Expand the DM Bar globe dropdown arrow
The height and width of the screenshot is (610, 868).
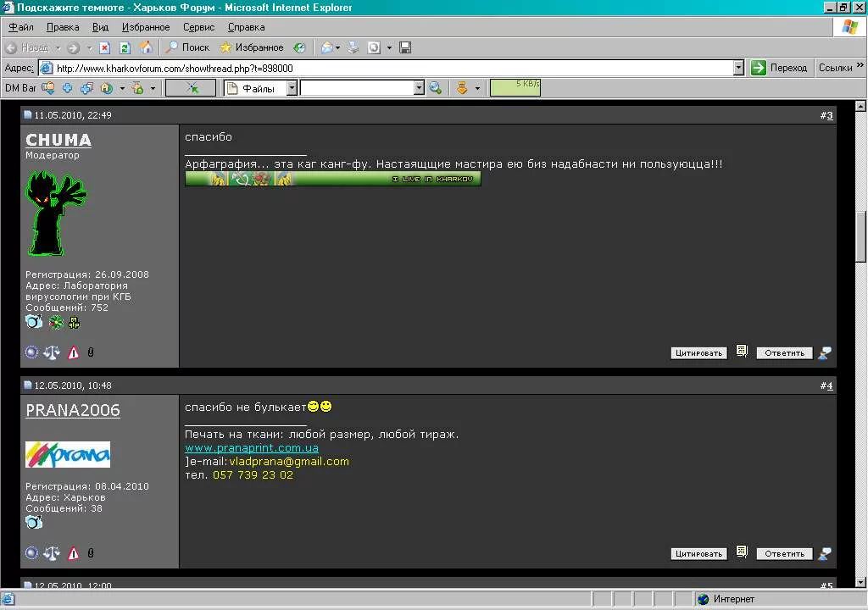[x=122, y=89]
